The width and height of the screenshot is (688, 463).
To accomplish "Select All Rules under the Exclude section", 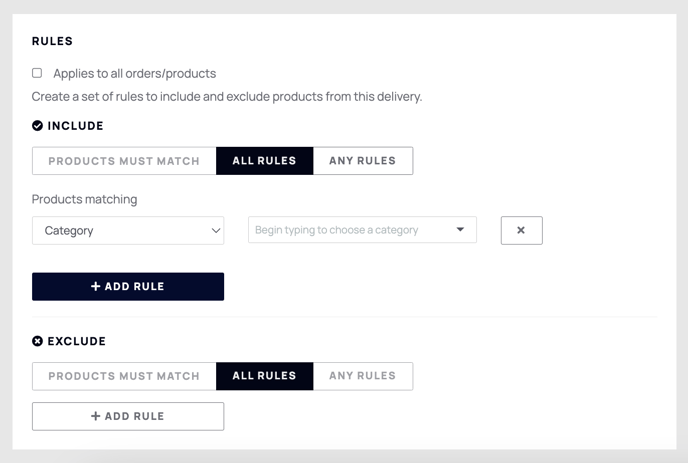I will point(265,376).
